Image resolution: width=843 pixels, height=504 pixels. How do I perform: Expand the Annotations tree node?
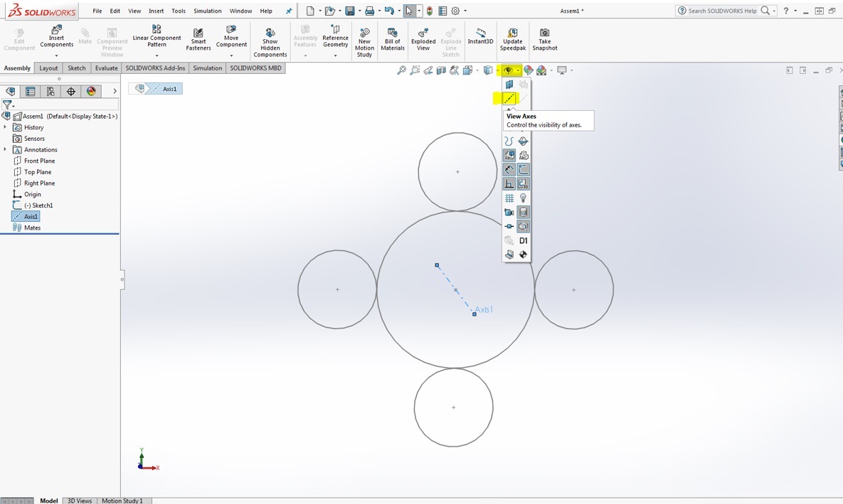click(6, 149)
